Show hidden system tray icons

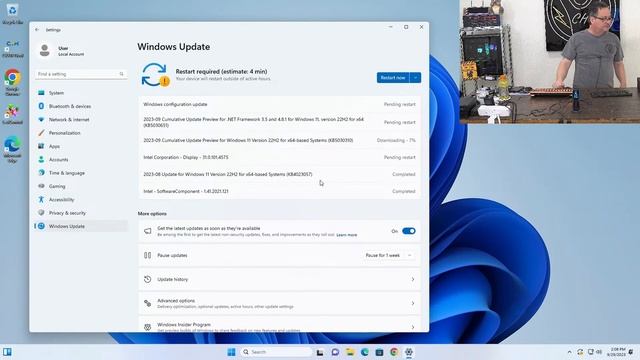click(569, 352)
